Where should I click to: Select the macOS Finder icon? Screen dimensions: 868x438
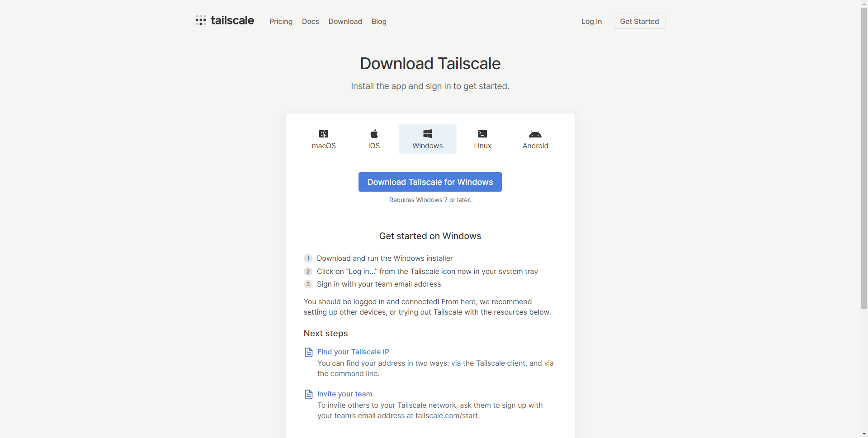(x=324, y=134)
